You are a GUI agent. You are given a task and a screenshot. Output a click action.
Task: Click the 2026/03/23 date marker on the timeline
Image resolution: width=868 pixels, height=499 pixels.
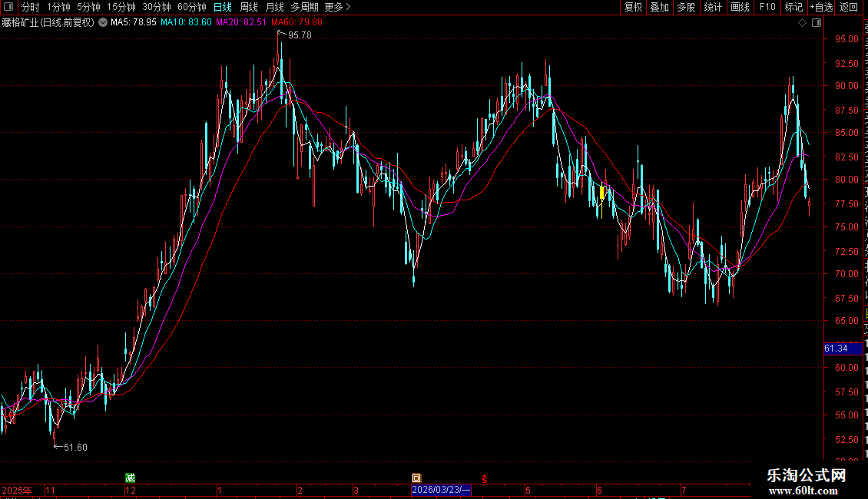pos(441,490)
